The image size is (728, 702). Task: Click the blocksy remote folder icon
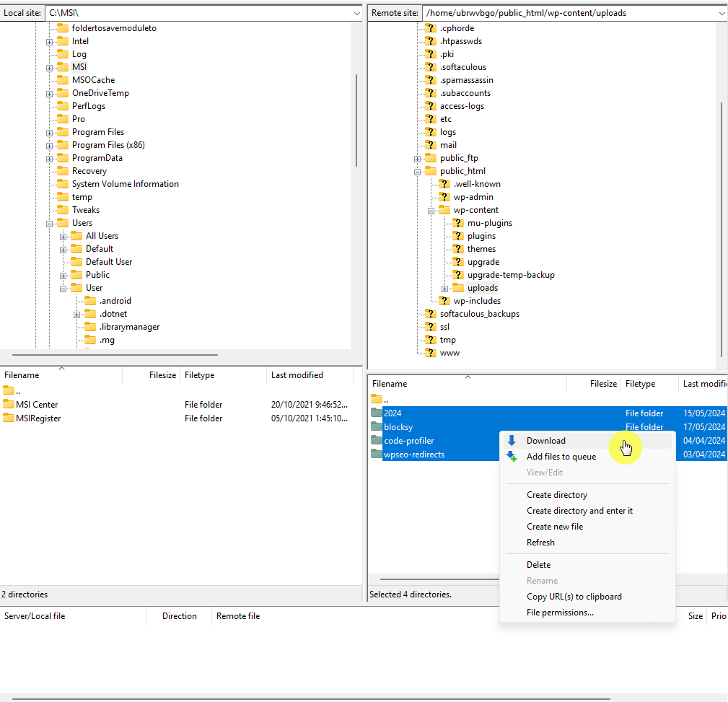[x=377, y=426]
